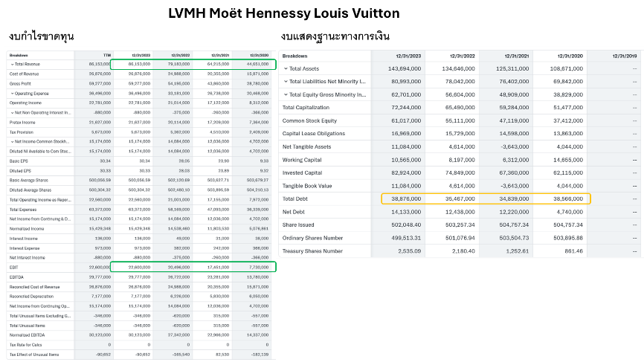The height and width of the screenshot is (362, 644).
Task: Click Total Capitalization value 72,244,000
Action: tap(406, 108)
